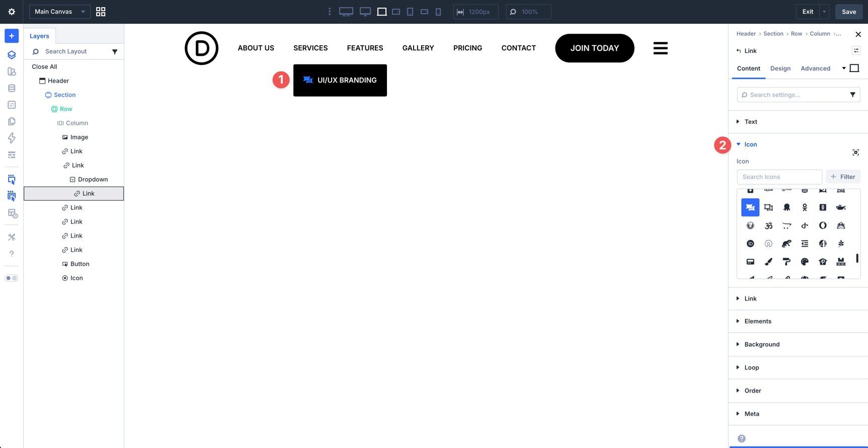Click Close All in Layers panel
This screenshot has width=868, height=448.
[x=44, y=66]
